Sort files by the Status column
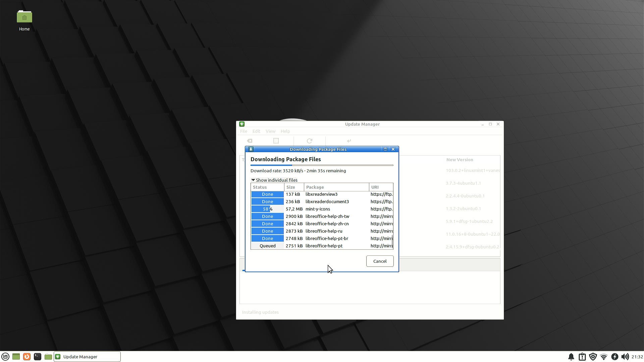The image size is (644, 362). [x=267, y=187]
